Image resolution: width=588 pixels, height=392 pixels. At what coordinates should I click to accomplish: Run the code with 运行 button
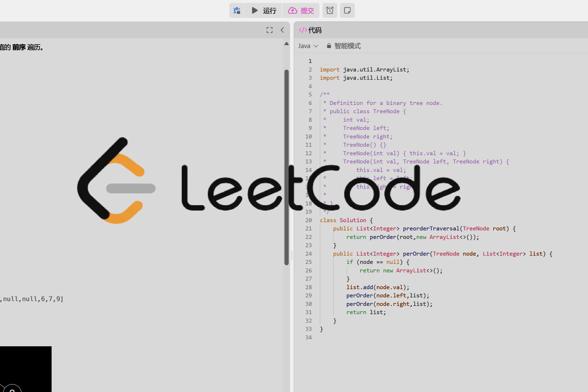264,11
